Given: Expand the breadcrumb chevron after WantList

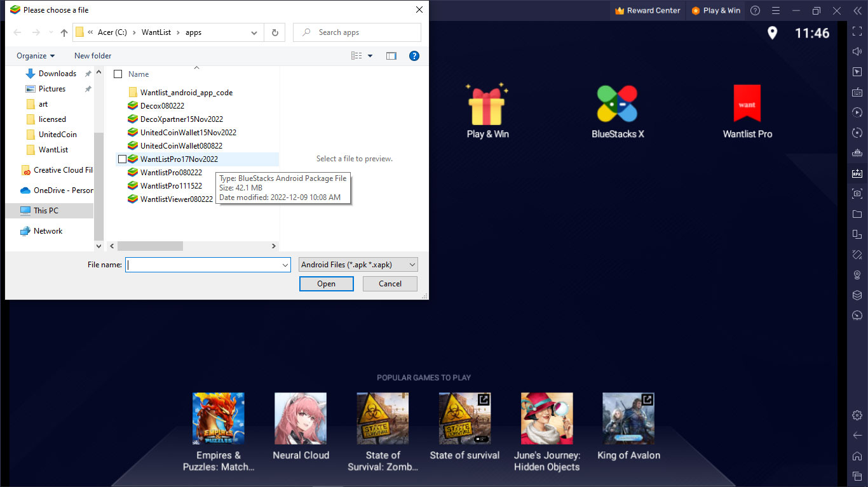Looking at the screenshot, I should point(178,32).
